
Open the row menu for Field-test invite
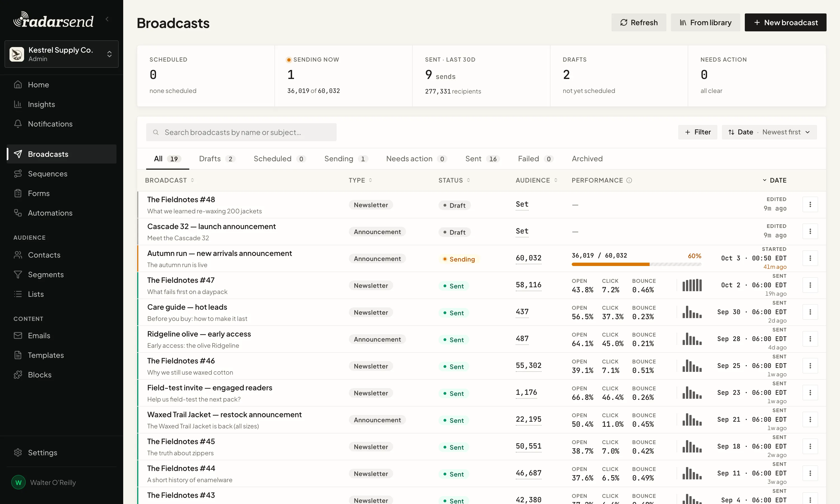pos(810,393)
